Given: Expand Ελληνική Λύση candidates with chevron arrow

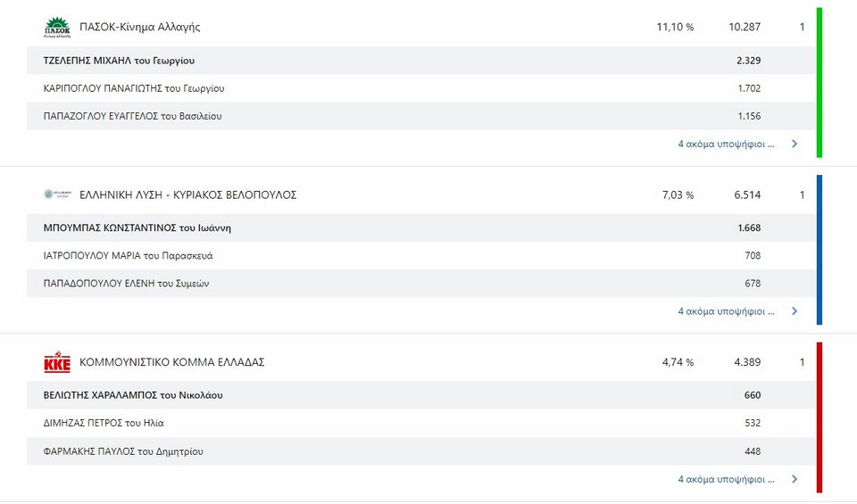Looking at the screenshot, I should [x=795, y=311].
